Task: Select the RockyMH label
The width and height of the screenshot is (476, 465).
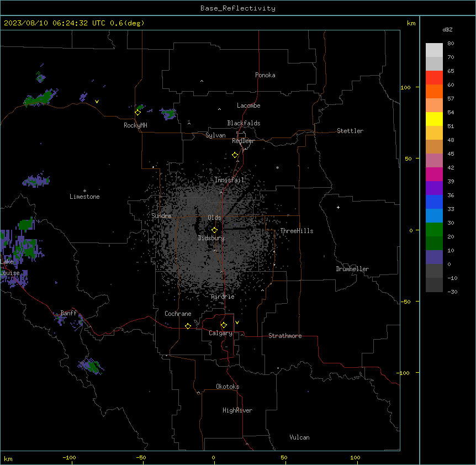Action: [135, 125]
